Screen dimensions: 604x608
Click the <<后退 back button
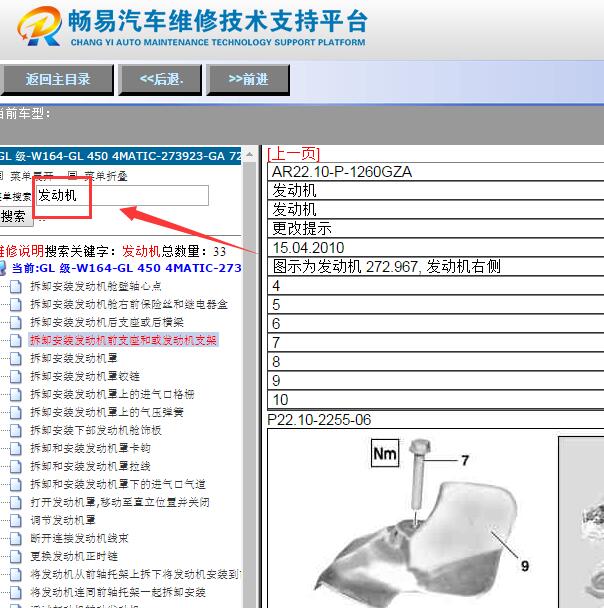160,80
